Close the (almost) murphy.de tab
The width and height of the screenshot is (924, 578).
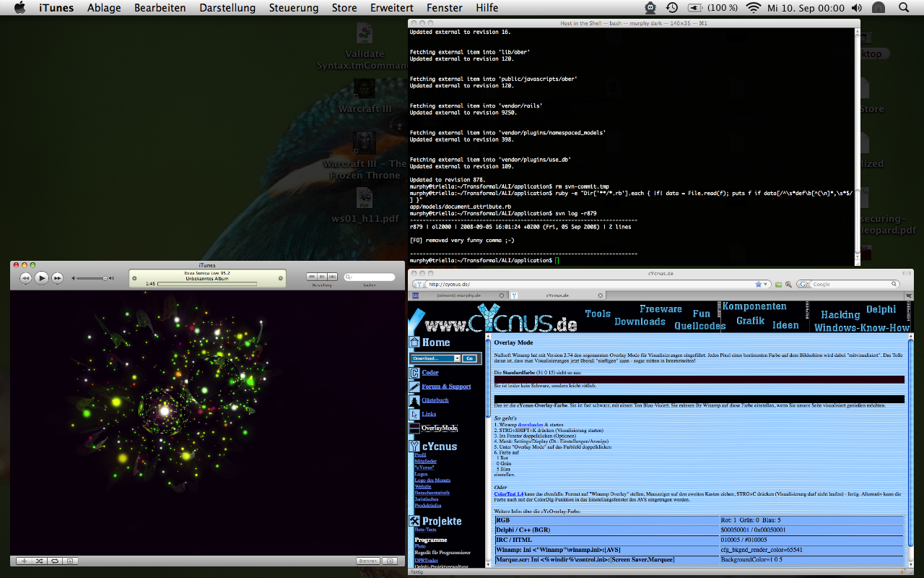[502, 296]
